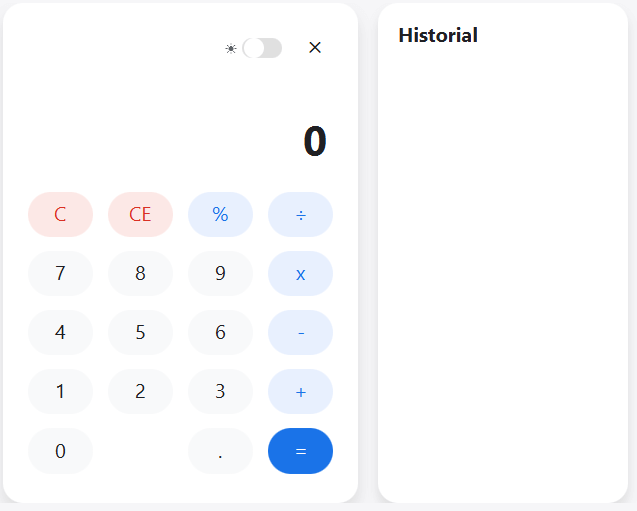Screen dimensions: 637x511
Task: Toggle the light/dark theme switch
Action: [262, 48]
